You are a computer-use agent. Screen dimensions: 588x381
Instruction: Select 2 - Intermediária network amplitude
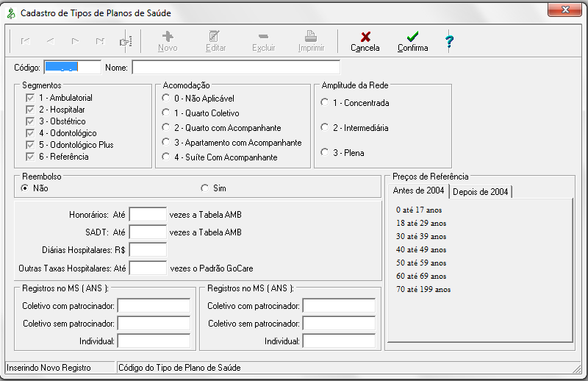[x=325, y=127]
